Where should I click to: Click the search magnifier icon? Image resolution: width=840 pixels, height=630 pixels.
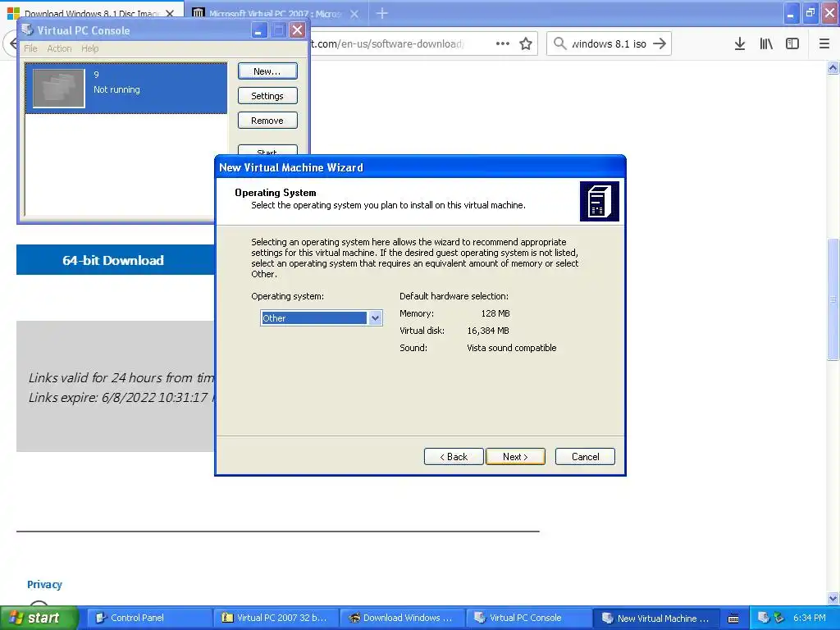tap(559, 43)
